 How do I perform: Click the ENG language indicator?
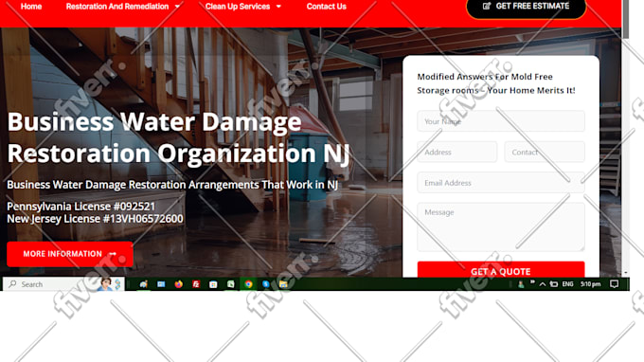click(x=567, y=284)
